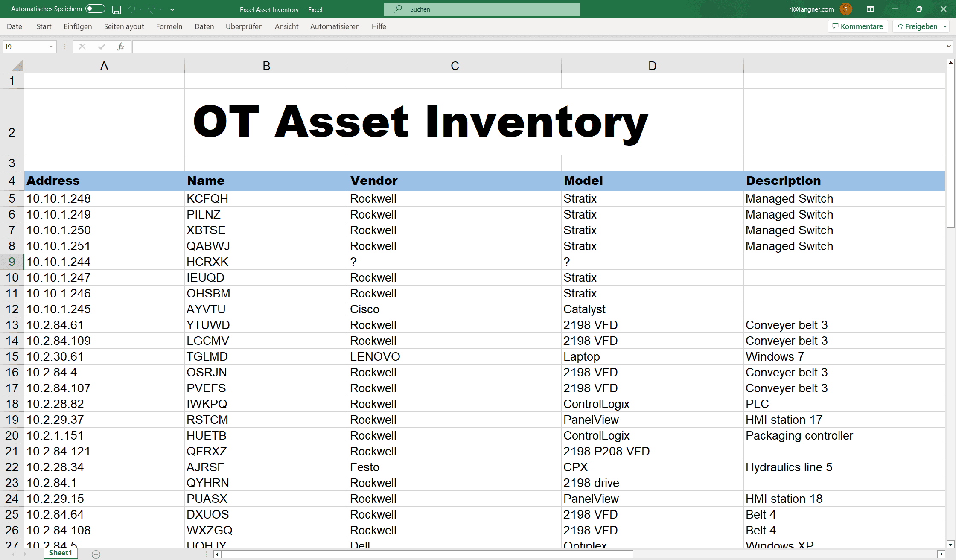Viewport: 956px width, 560px height.
Task: Open the Start tab
Action: pyautogui.click(x=44, y=26)
